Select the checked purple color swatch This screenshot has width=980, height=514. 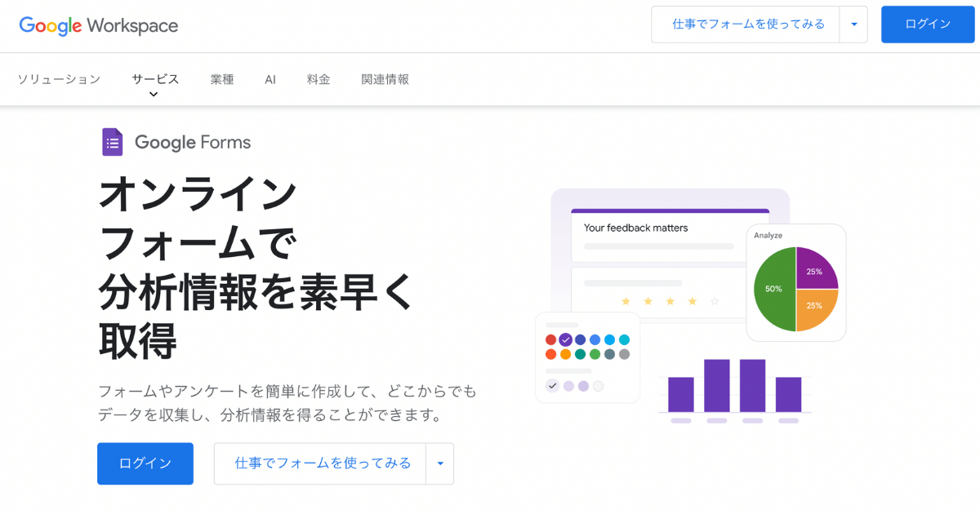(x=565, y=339)
